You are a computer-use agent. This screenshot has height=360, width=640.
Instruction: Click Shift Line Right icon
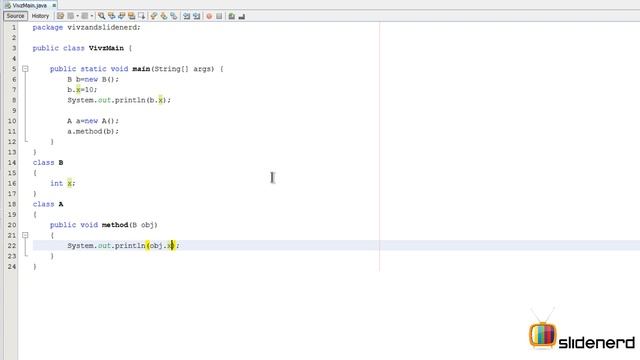pyautogui.click(x=197, y=16)
